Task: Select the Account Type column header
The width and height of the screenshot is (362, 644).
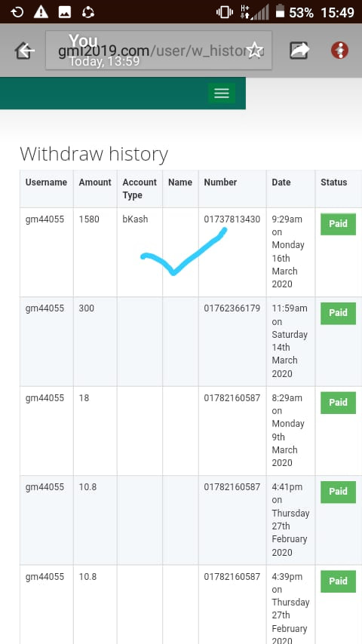Action: click(x=140, y=189)
